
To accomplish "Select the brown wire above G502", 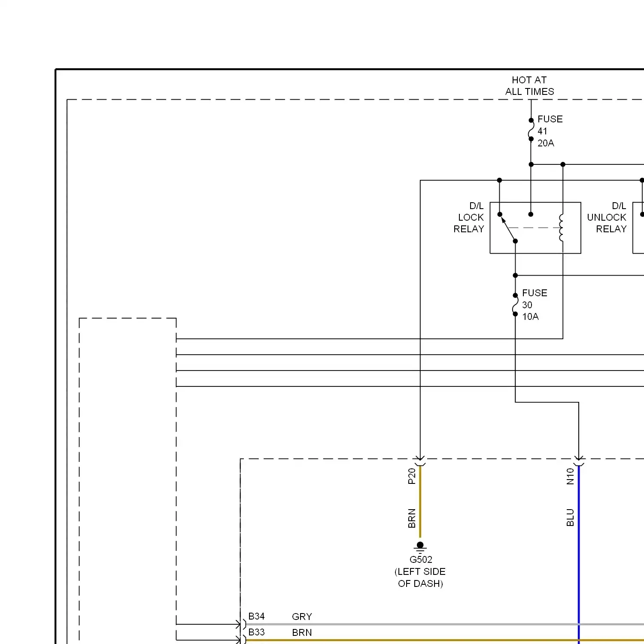I will pos(420,502).
